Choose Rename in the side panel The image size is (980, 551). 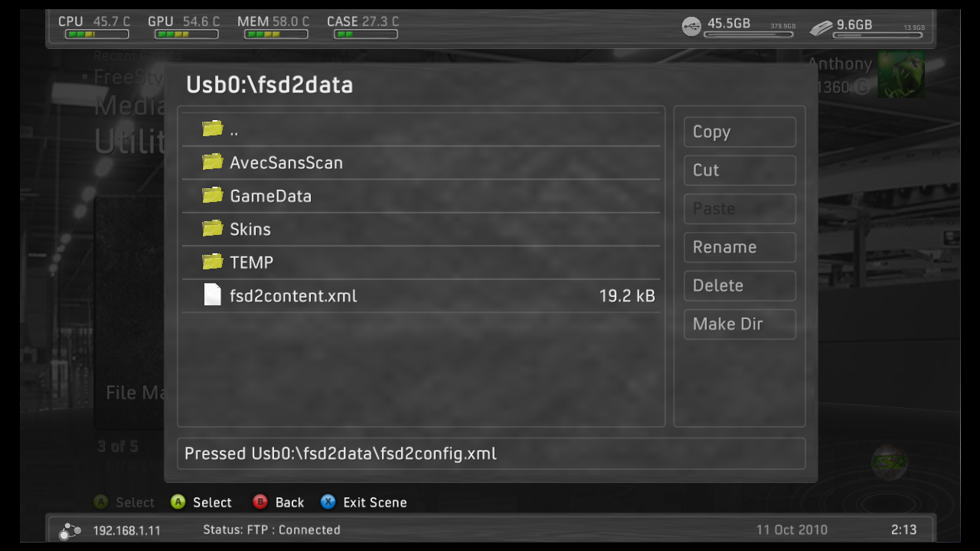[740, 247]
